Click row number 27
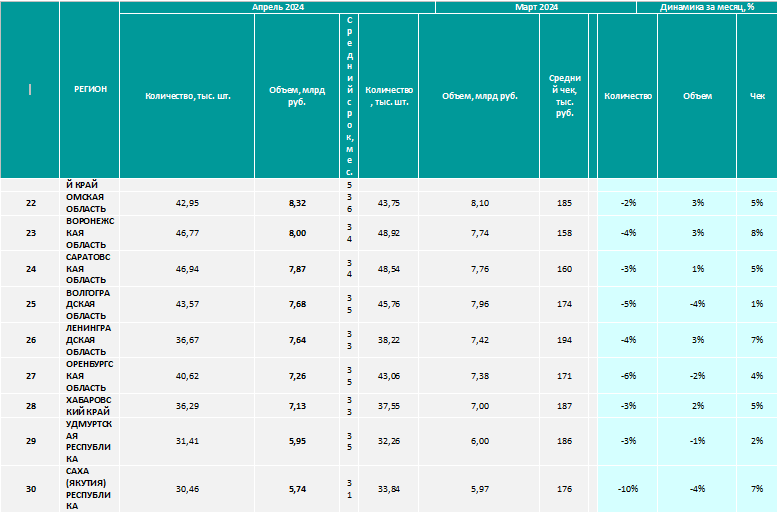This screenshot has width=779, height=512. pos(31,376)
